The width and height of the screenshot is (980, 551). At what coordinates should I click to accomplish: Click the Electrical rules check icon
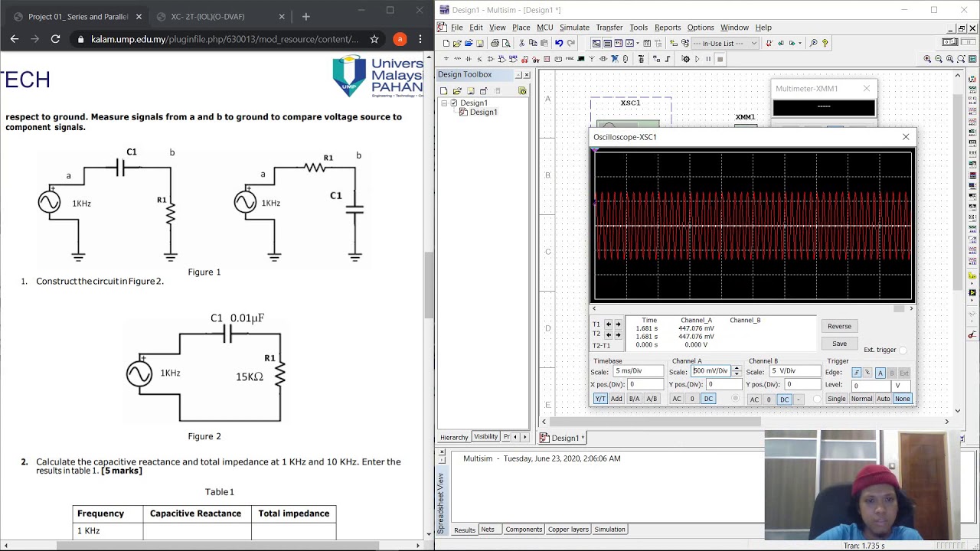click(769, 43)
